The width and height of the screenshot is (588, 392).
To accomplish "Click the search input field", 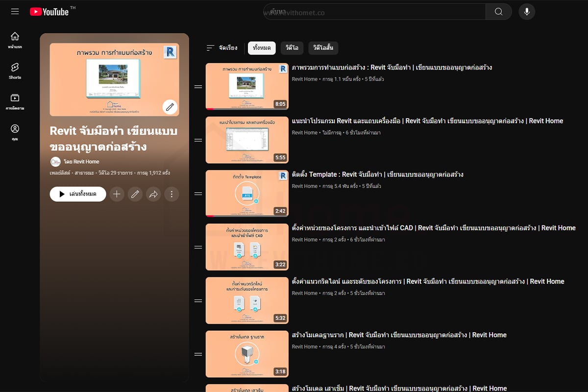I will click(375, 12).
